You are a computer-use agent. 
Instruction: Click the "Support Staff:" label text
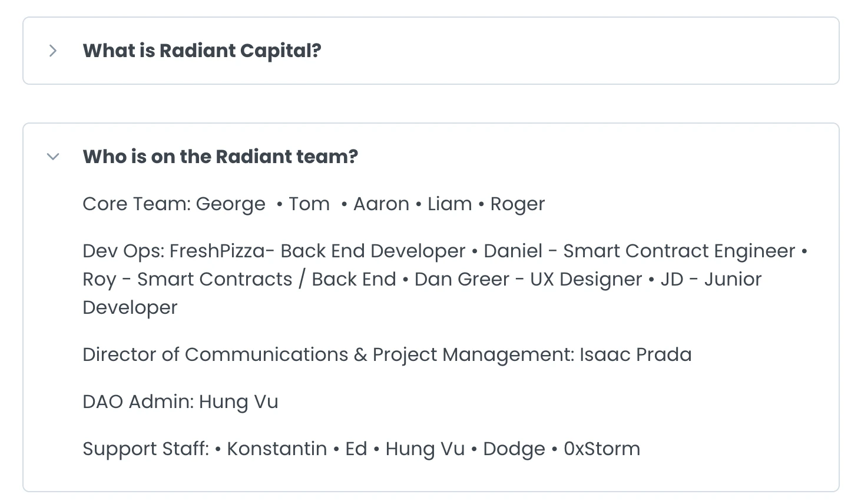coord(145,449)
